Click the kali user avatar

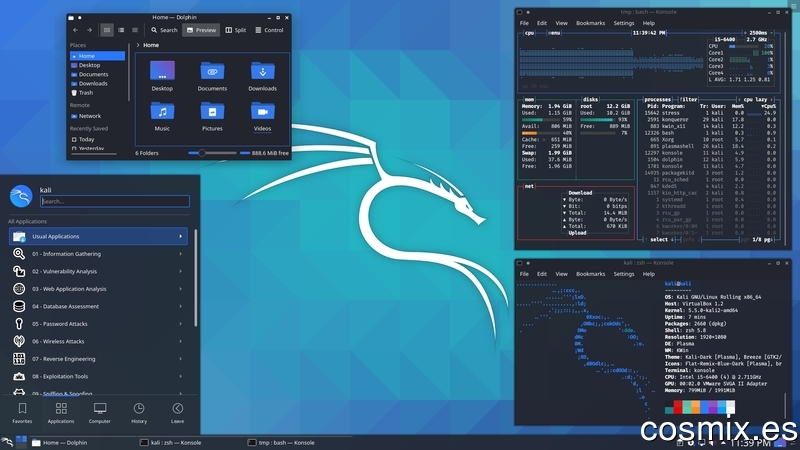pos(21,196)
